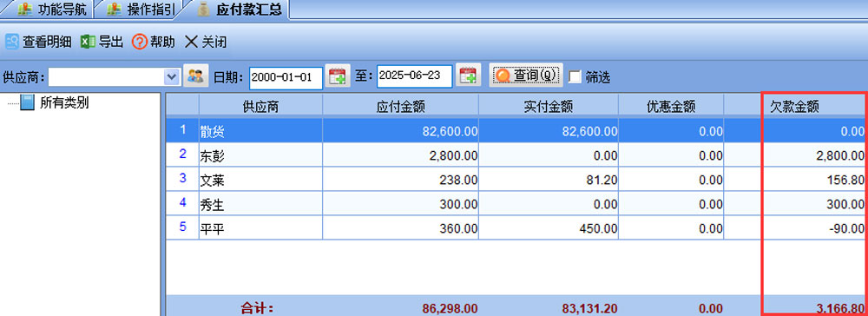Screen dimensions: 868x316
Task: Open supplier picker people icon
Action: click(x=195, y=76)
